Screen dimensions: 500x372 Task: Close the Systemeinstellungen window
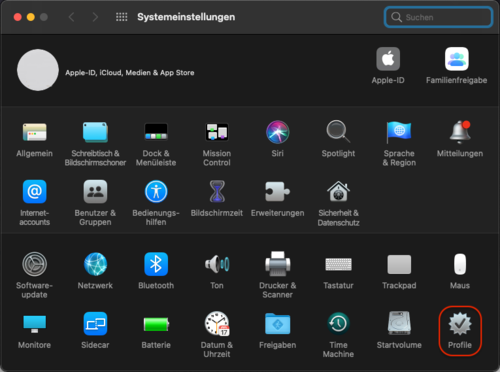pyautogui.click(x=18, y=17)
